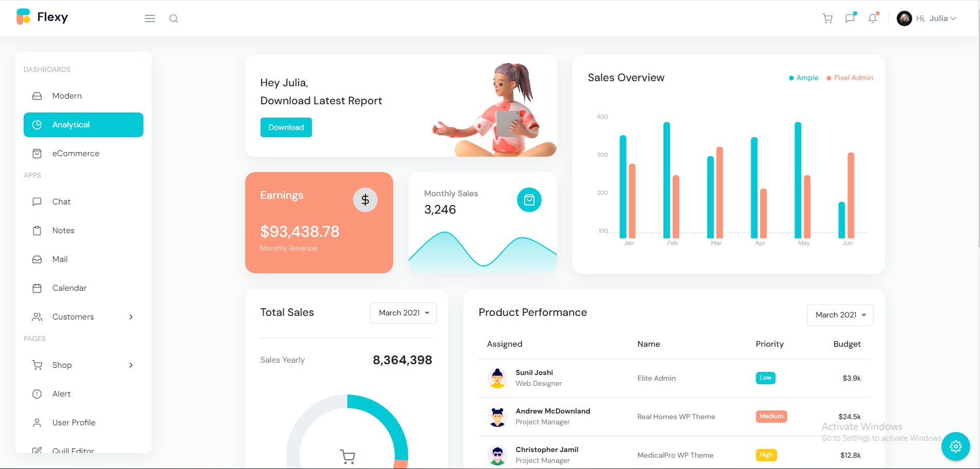Click the Budget column header
Screen dimensions: 980x469
click(x=847, y=344)
